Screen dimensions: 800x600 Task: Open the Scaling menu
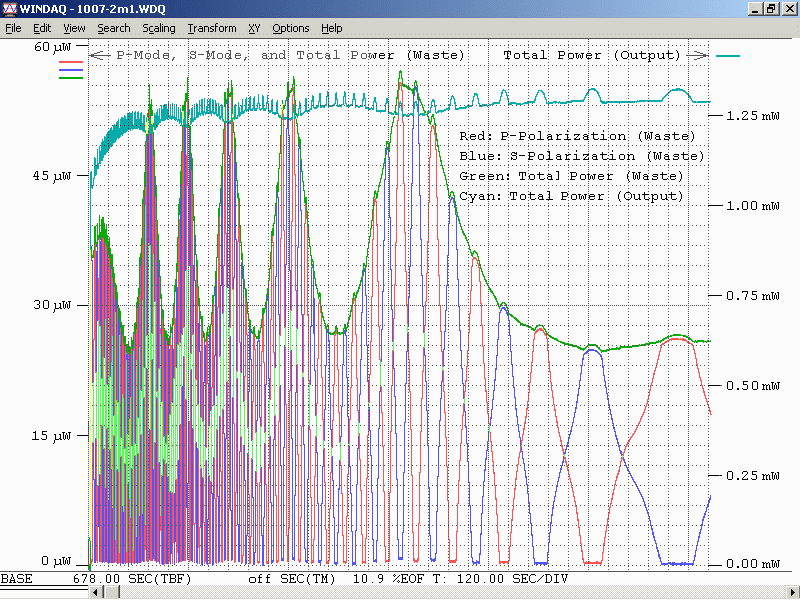tap(158, 28)
